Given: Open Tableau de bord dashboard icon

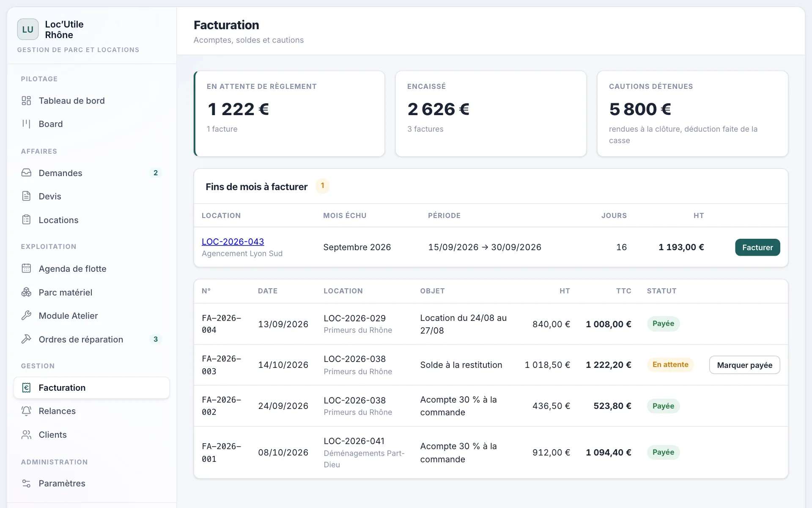Looking at the screenshot, I should [26, 101].
